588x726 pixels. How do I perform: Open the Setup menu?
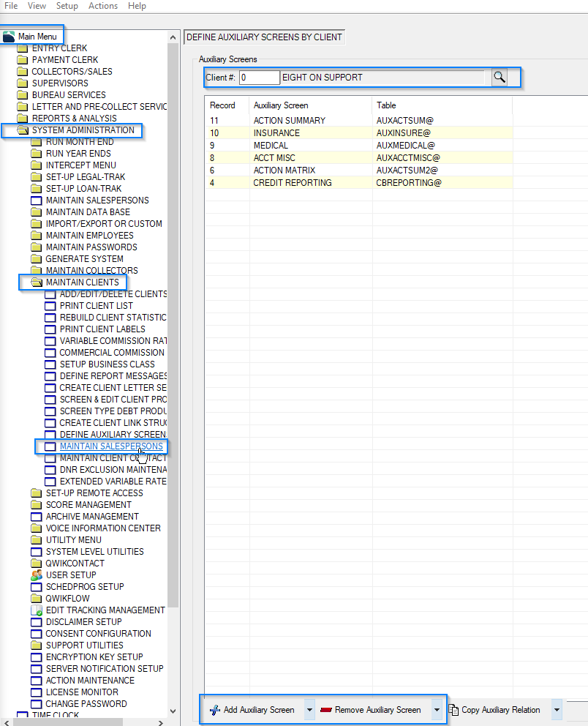coord(67,6)
